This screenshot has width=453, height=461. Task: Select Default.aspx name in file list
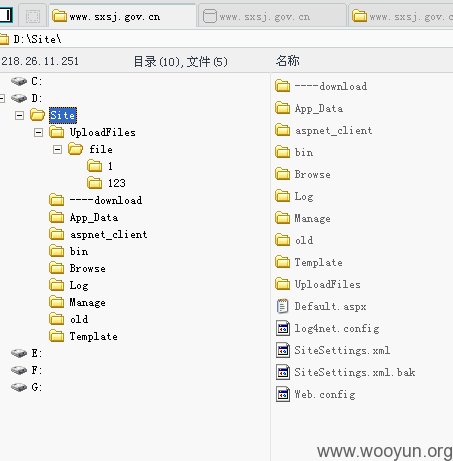coord(330,306)
